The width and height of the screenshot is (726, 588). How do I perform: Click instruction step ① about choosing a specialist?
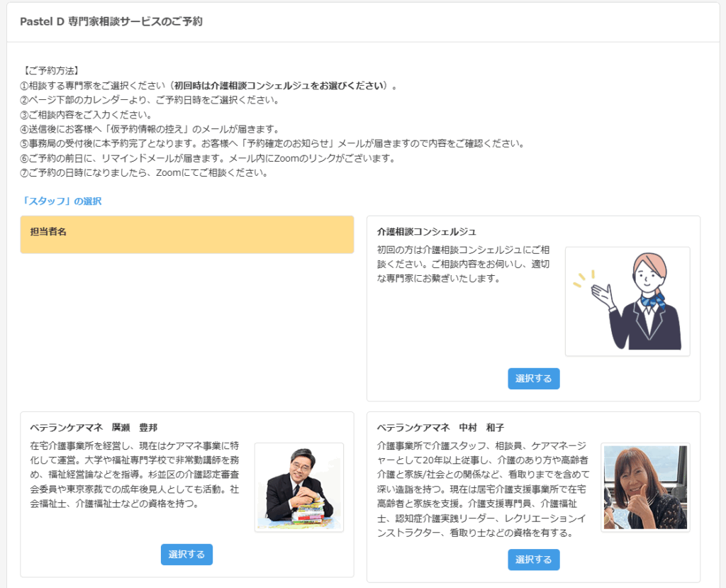208,86
